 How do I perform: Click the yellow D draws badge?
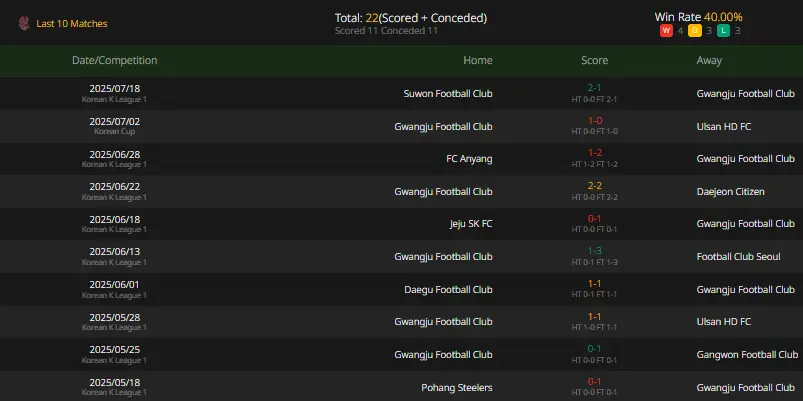click(x=695, y=31)
